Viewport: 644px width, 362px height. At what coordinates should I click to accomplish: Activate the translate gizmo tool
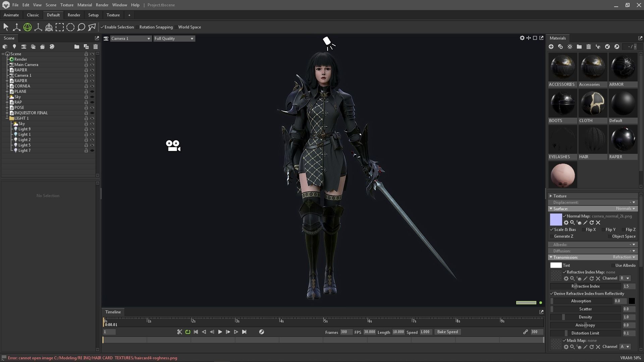pos(16,27)
